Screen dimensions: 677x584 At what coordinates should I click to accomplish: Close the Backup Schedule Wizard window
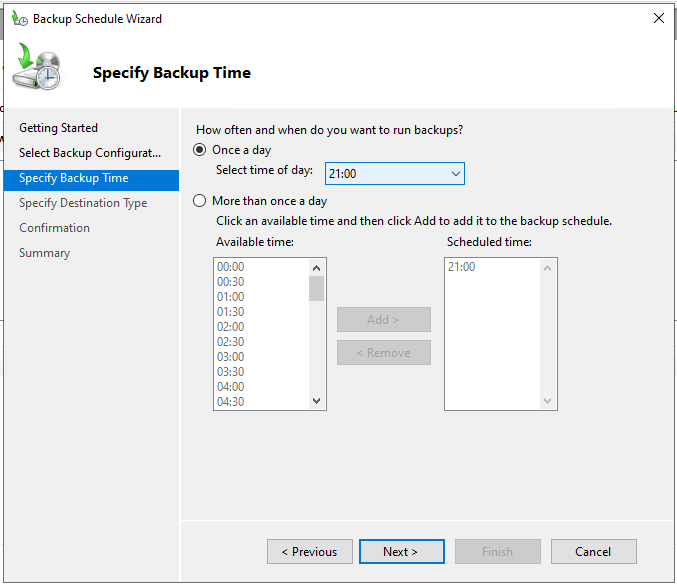click(658, 18)
